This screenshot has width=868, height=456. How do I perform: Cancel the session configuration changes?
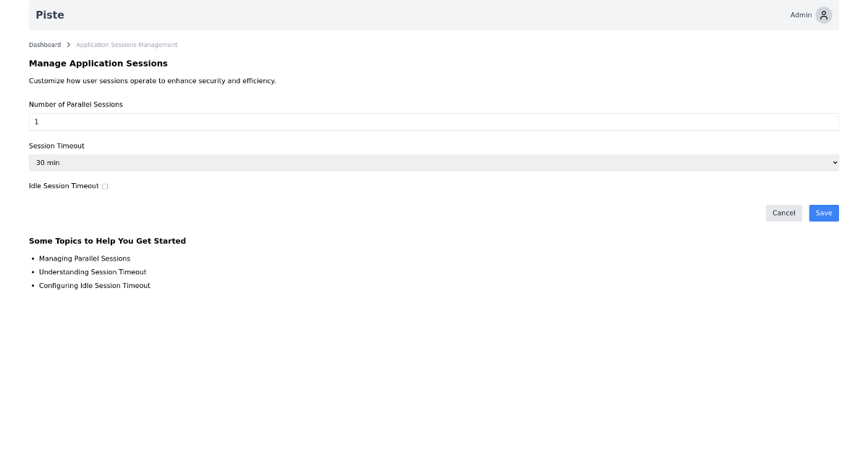(783, 213)
